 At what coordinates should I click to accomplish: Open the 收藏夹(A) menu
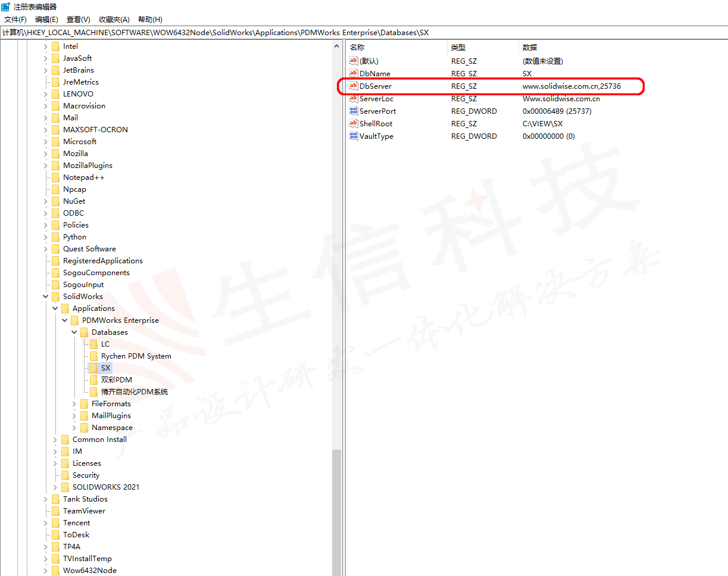coord(114,20)
